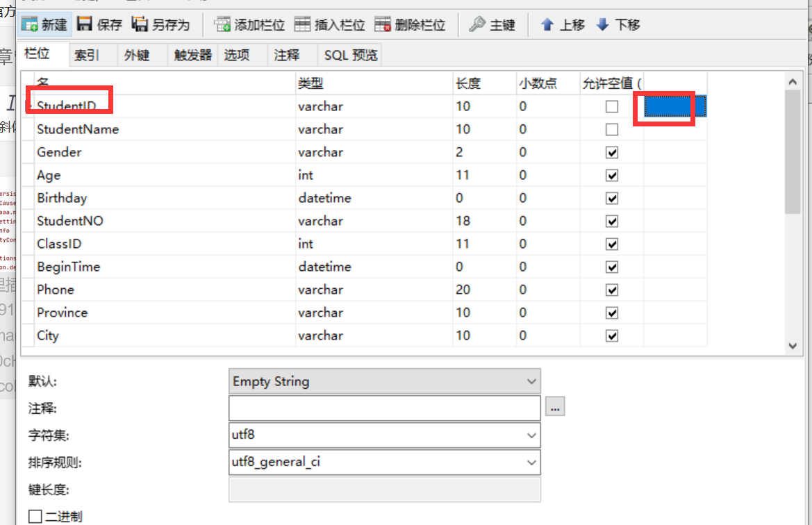812x525 pixels.
Task: Enable the 二进制 checkbox
Action: coord(35,516)
